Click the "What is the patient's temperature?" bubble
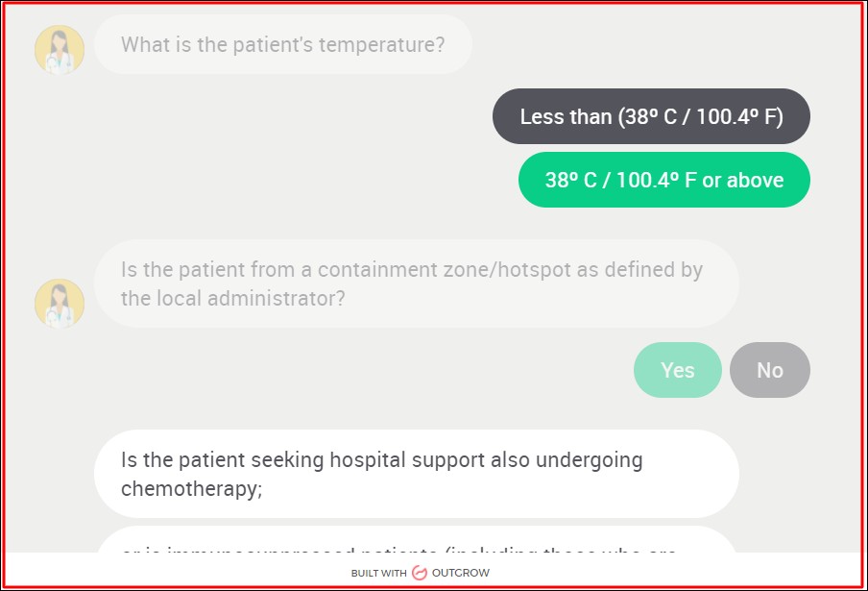868x591 pixels. pos(283,44)
